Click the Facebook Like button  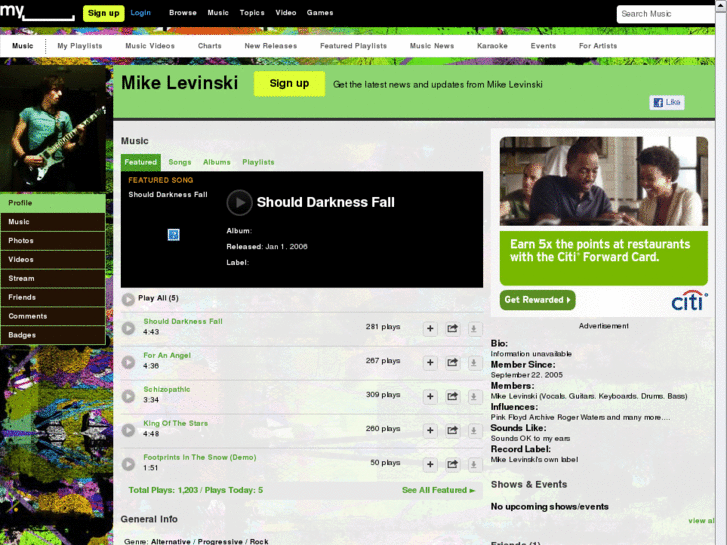667,102
